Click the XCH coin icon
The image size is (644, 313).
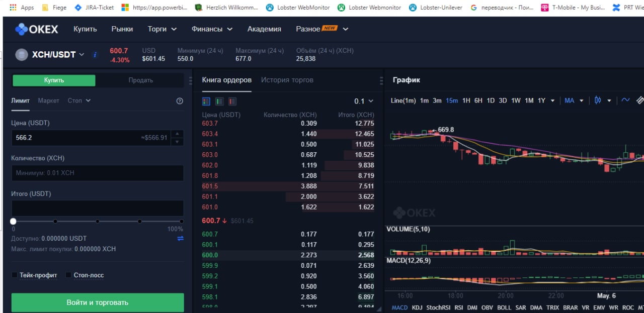[x=22, y=54]
